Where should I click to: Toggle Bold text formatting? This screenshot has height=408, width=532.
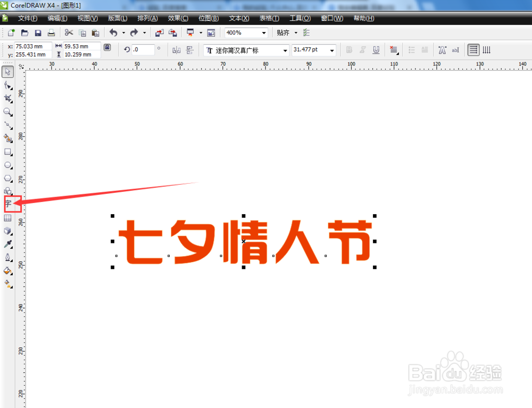pos(349,50)
